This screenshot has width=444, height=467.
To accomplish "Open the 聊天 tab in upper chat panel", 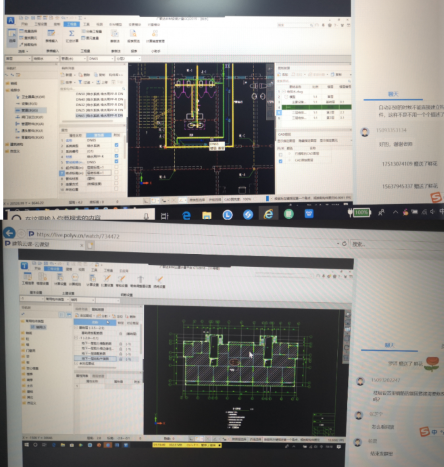I will (x=393, y=94).
